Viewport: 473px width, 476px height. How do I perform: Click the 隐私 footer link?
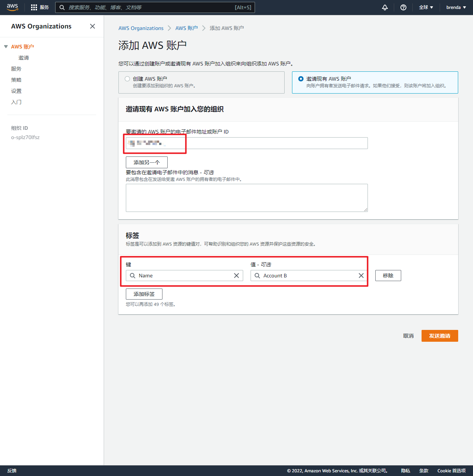[x=406, y=471]
